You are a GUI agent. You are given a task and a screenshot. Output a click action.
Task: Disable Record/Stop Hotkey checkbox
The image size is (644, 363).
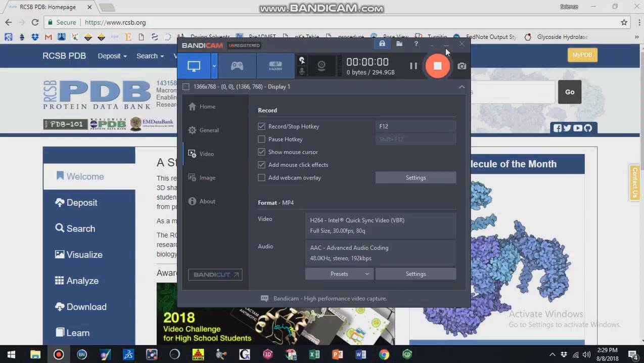(261, 126)
